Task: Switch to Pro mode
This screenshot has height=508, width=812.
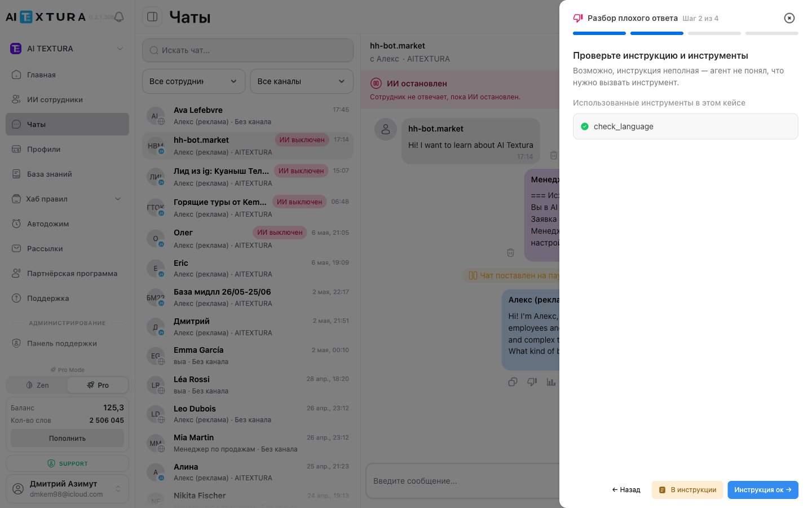Action: 98,385
